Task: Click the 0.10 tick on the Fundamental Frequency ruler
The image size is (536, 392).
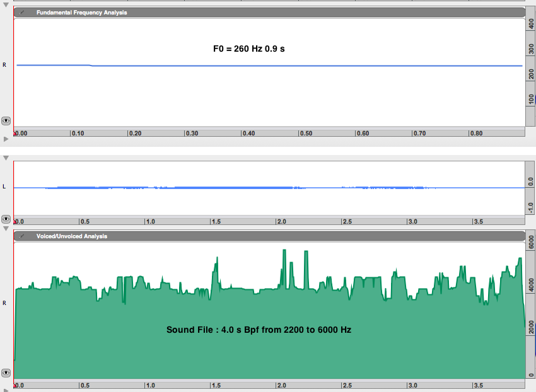Action: click(x=78, y=133)
